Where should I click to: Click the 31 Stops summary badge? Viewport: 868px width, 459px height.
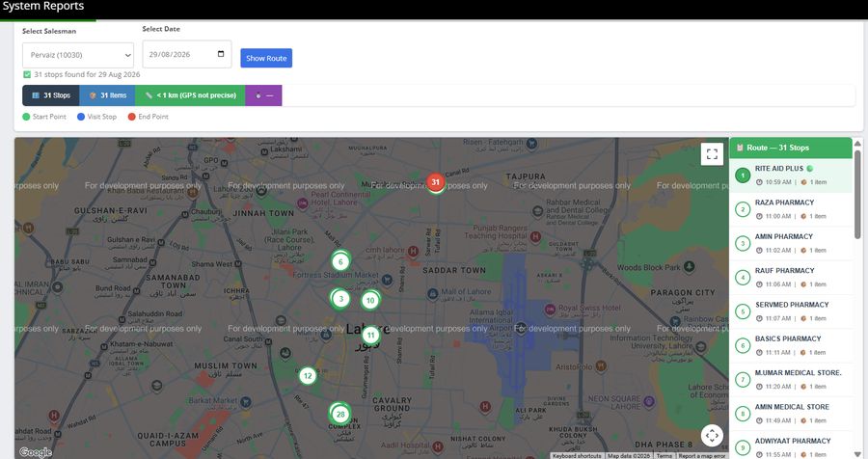[51, 95]
